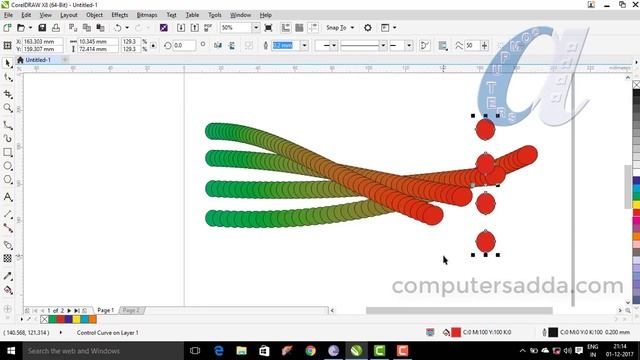This screenshot has width=640, height=360.
Task: Select the Interactive Fill tool
Action: tap(7, 290)
